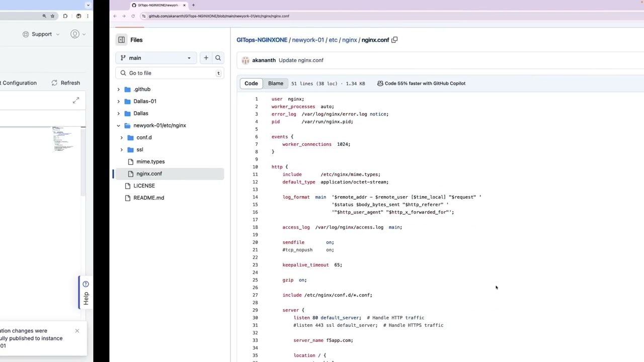Click the README.md file icon
The width and height of the screenshot is (644, 362).
click(127, 198)
